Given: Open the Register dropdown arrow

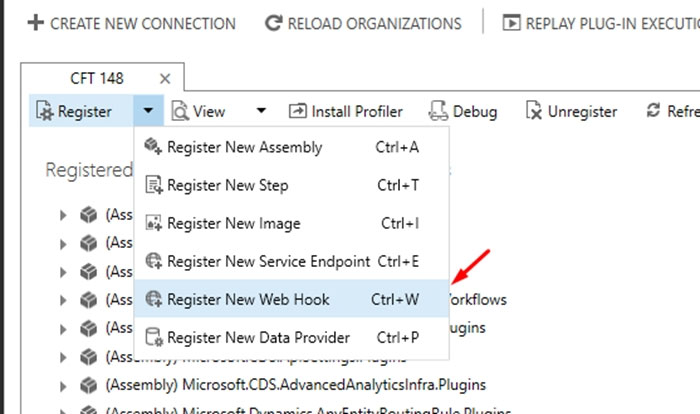Looking at the screenshot, I should click(148, 110).
